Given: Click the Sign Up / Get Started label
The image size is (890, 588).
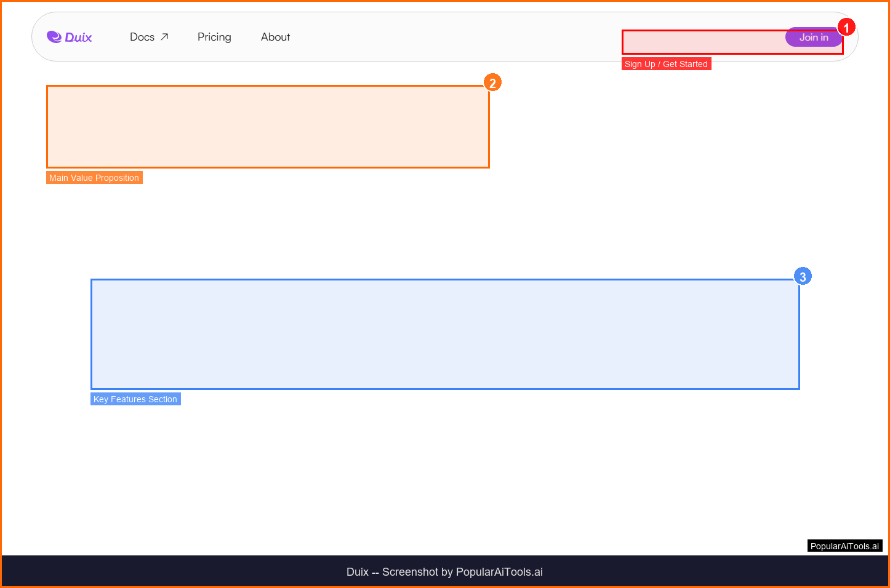Looking at the screenshot, I should point(666,64).
